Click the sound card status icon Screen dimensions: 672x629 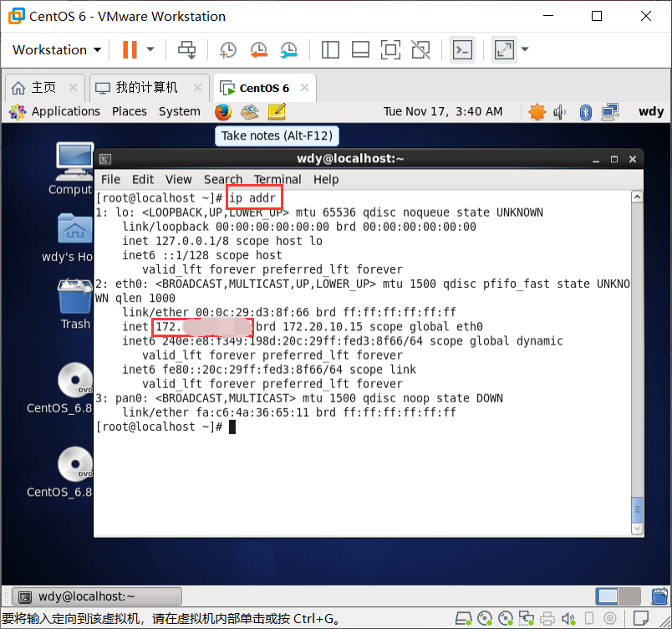click(568, 618)
